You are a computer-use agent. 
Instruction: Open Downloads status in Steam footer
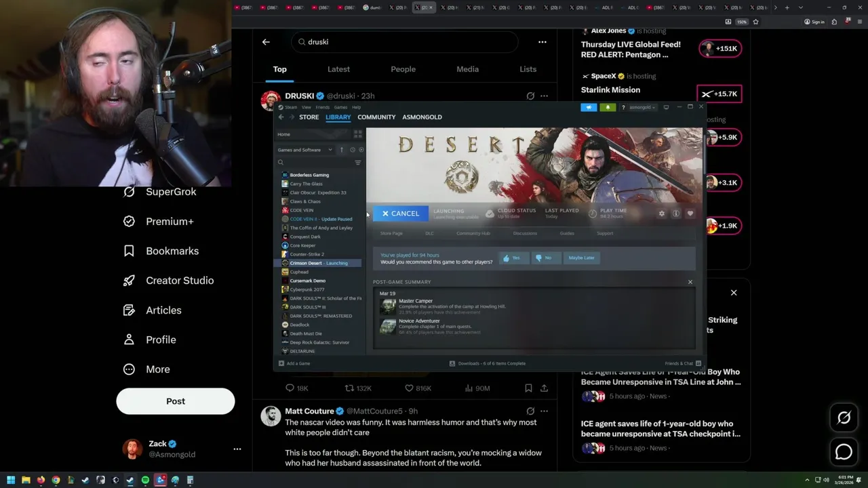pyautogui.click(x=488, y=363)
